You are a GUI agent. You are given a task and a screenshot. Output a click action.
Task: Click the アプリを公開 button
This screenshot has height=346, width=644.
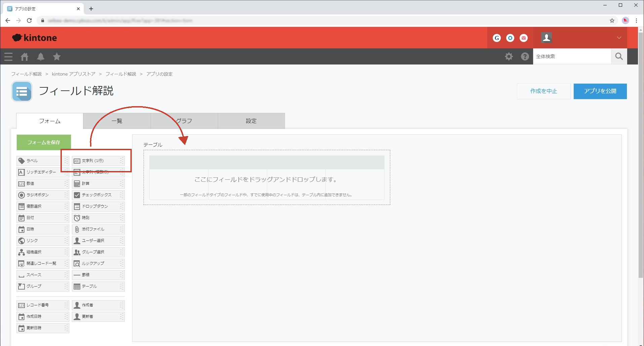(x=600, y=91)
